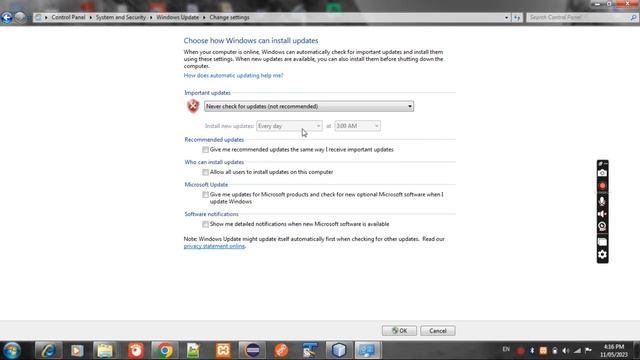Click the 'Important updates' section label
This screenshot has width=640, height=360.
207,93
